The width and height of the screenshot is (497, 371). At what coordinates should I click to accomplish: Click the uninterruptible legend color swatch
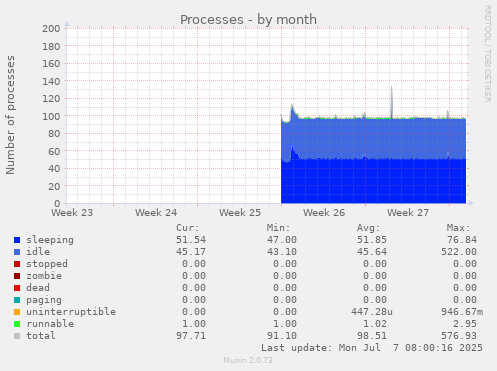click(x=17, y=312)
